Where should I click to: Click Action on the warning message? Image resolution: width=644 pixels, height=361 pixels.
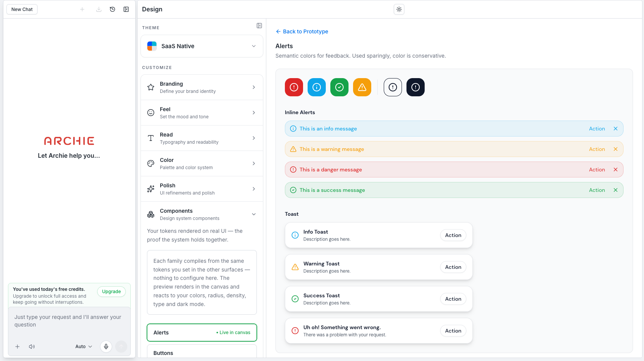[597, 149]
